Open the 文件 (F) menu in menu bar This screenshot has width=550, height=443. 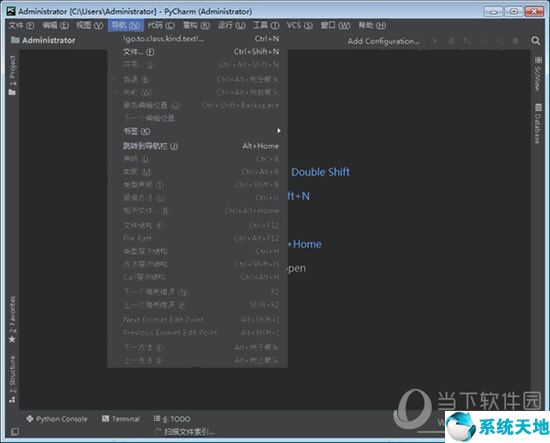[x=21, y=25]
